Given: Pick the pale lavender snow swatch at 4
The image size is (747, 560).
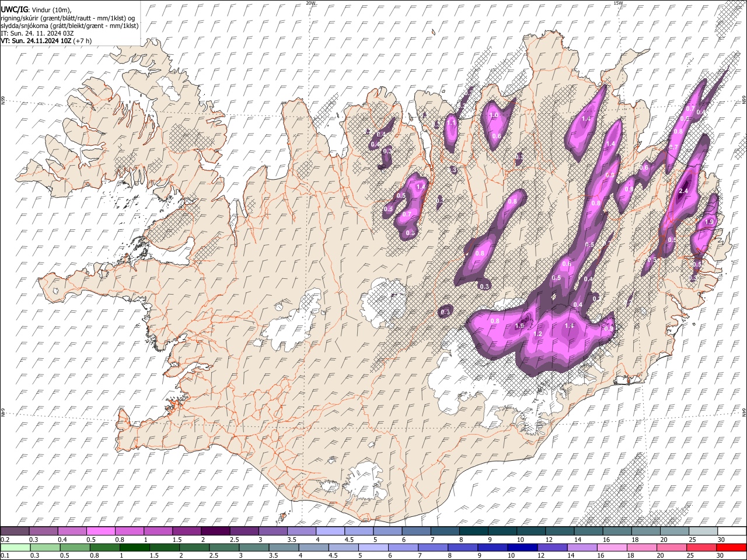Looking at the screenshot, I should point(330,531).
